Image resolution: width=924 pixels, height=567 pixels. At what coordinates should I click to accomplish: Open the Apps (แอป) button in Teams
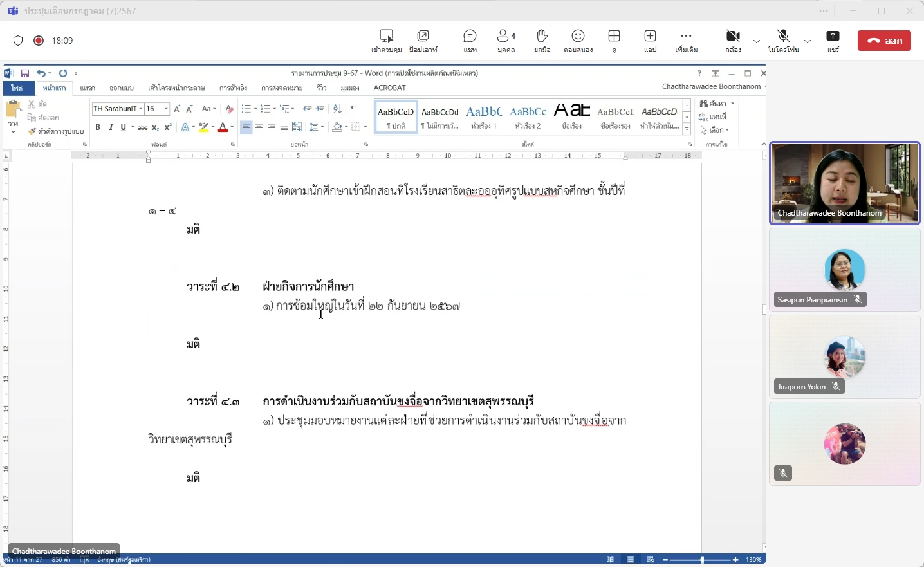(651, 41)
